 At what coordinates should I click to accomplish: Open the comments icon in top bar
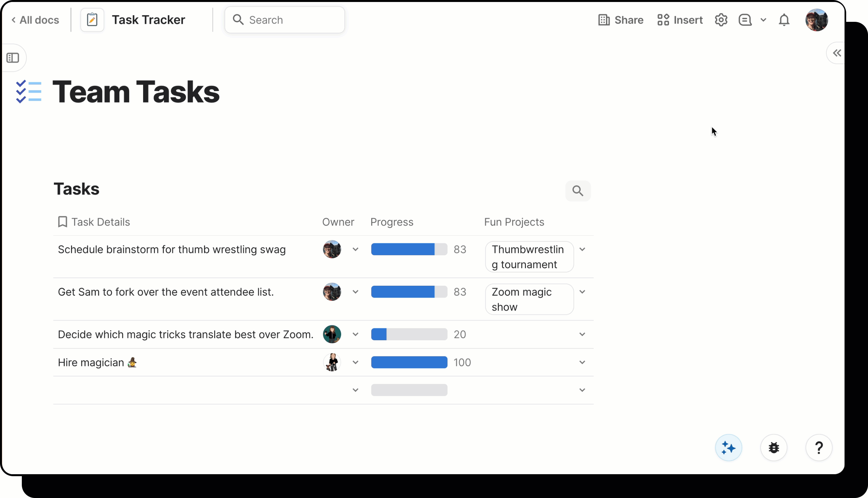(745, 20)
